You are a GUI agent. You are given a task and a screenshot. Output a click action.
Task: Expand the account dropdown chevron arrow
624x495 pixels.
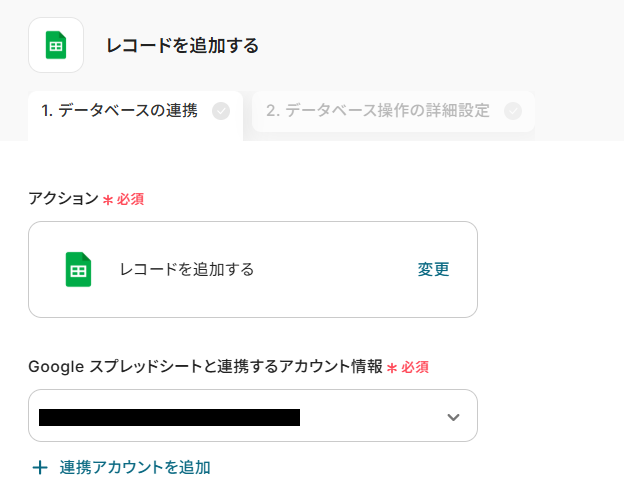[x=453, y=417]
